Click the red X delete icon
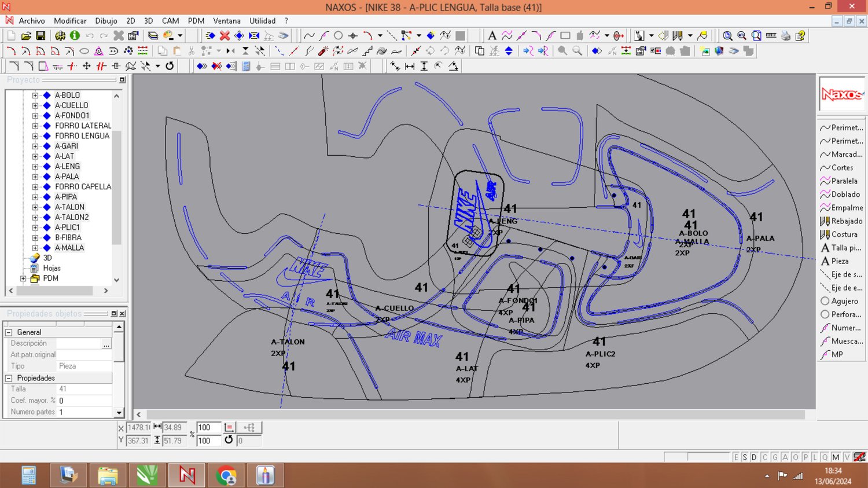 225,36
